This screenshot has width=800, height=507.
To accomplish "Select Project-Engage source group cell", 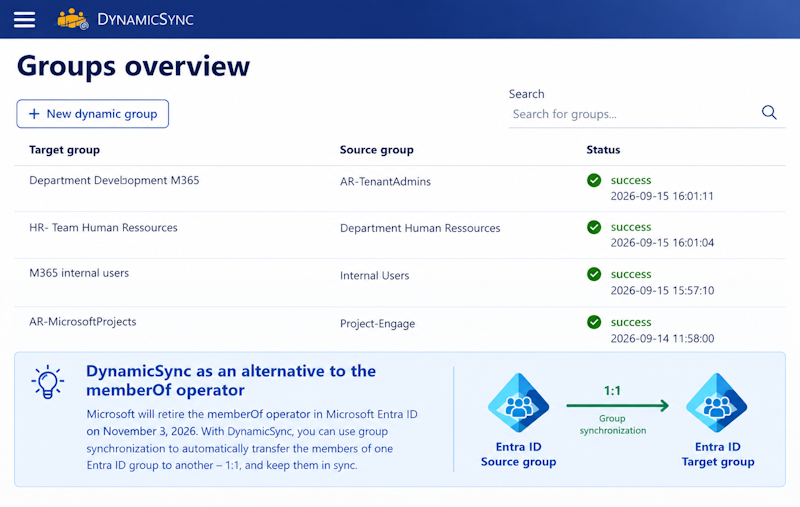I will [x=378, y=323].
